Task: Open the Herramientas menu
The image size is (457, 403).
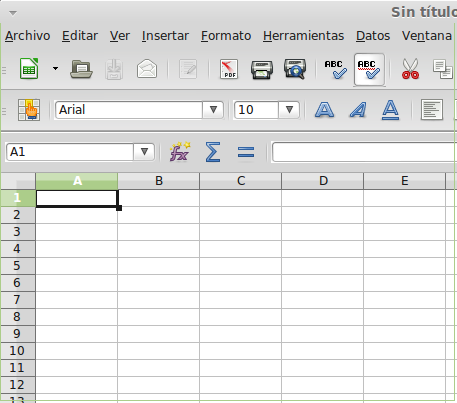Action: (x=303, y=36)
